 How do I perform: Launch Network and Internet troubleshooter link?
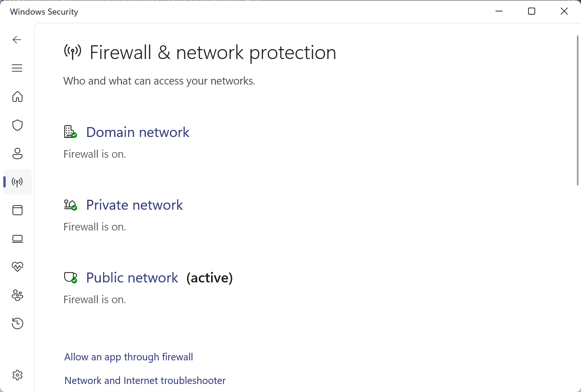pos(145,381)
